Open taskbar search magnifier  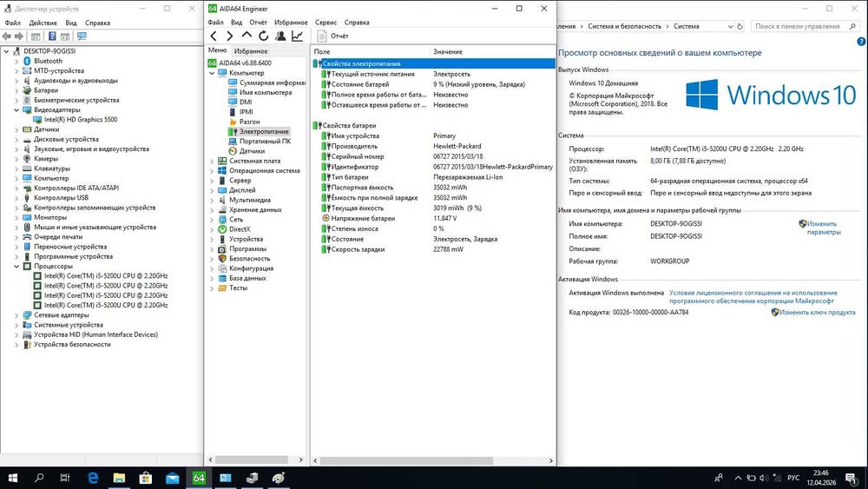click(x=39, y=478)
